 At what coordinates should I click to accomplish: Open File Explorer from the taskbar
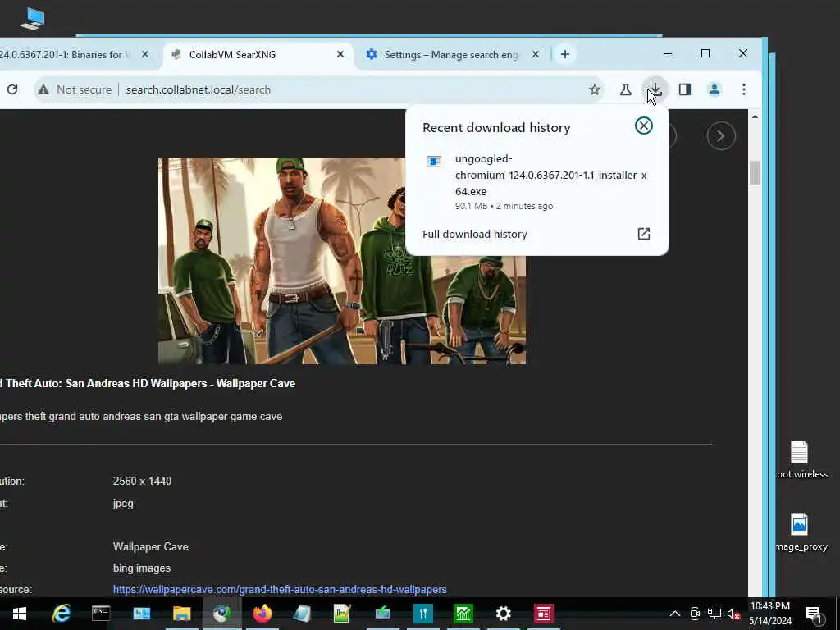click(181, 614)
